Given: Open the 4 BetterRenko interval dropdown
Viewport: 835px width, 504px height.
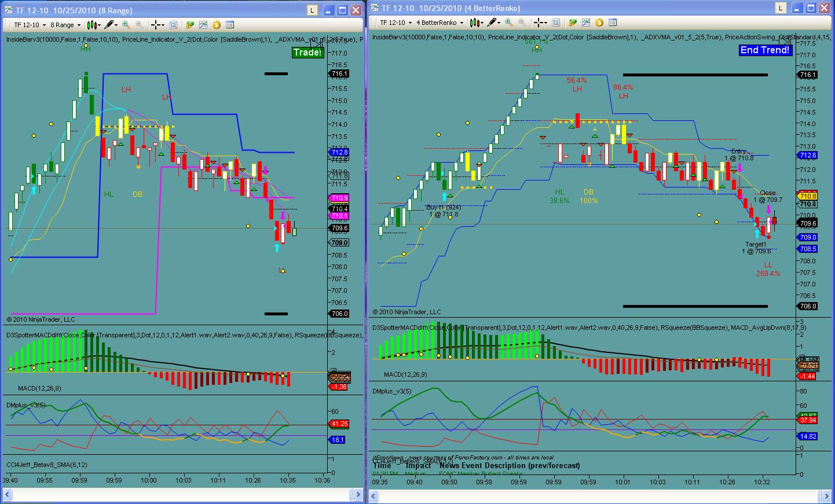Looking at the screenshot, I should coord(440,23).
